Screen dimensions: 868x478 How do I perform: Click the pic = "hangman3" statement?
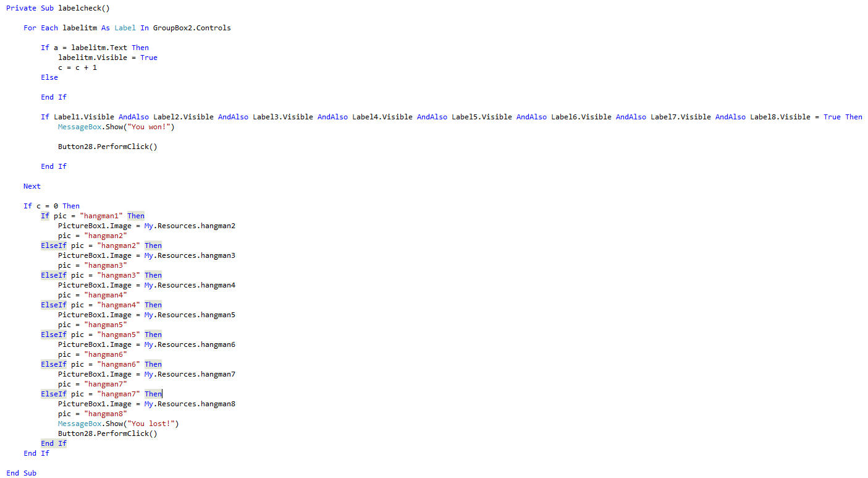click(x=91, y=265)
